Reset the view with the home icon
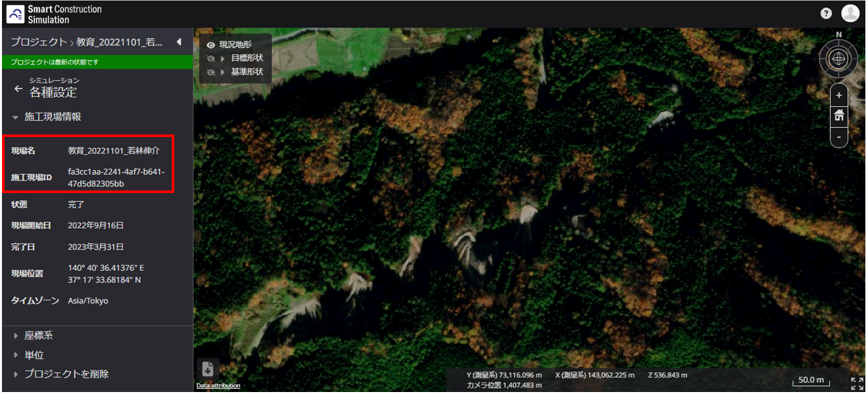The image size is (868, 394). coord(839,115)
